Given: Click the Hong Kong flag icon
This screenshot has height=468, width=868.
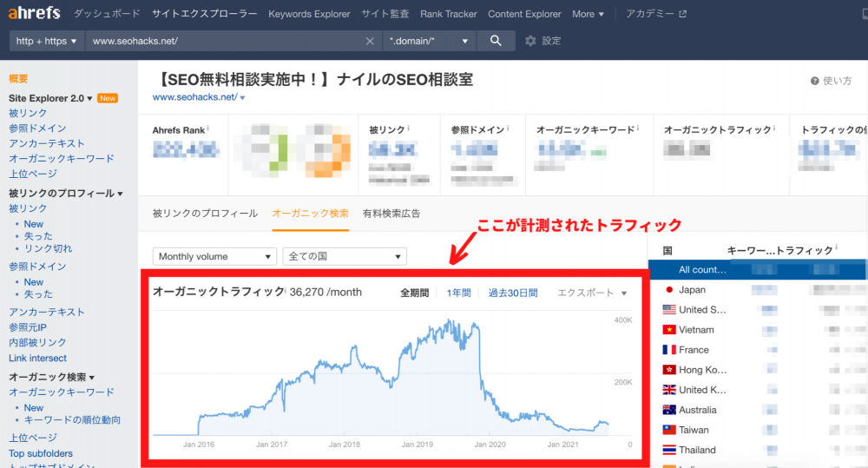Looking at the screenshot, I should coord(669,369).
